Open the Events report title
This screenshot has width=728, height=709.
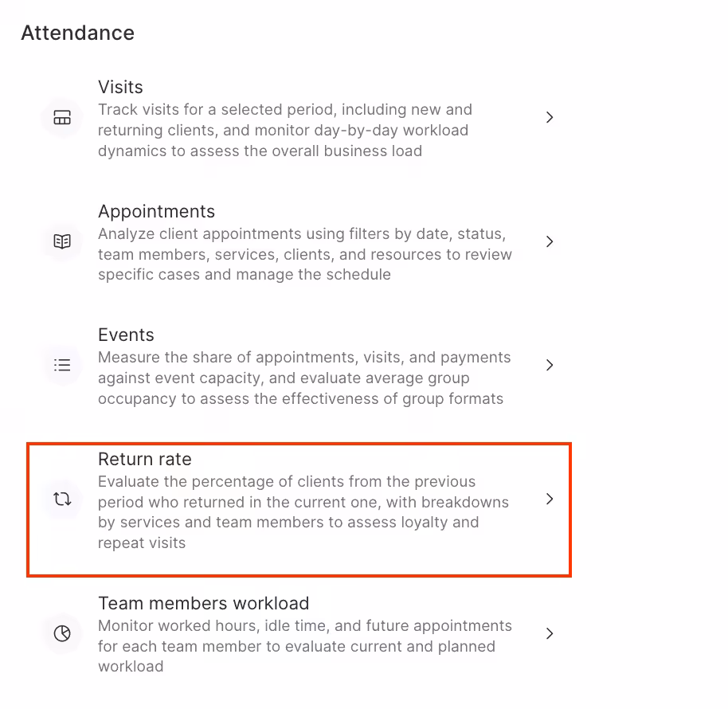click(x=126, y=335)
